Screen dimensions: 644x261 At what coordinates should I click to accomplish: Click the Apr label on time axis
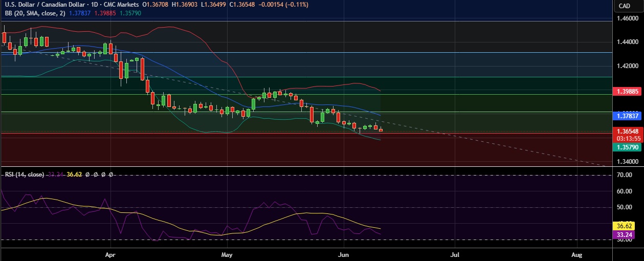pyautogui.click(x=110, y=254)
